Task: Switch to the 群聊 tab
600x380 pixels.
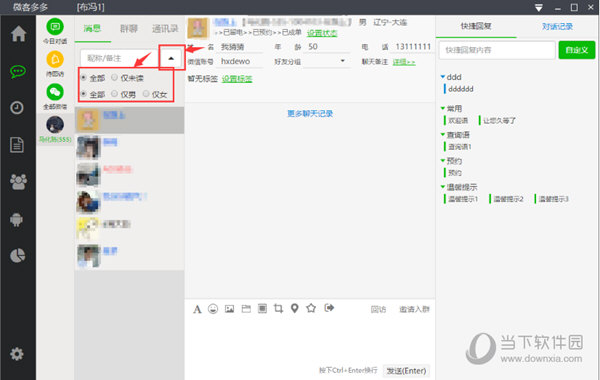Action: click(x=129, y=29)
